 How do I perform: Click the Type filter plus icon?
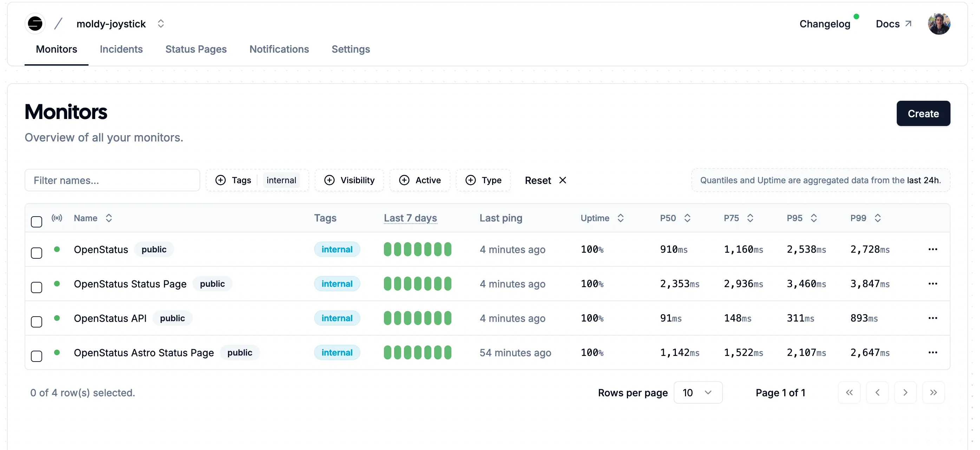pyautogui.click(x=471, y=180)
